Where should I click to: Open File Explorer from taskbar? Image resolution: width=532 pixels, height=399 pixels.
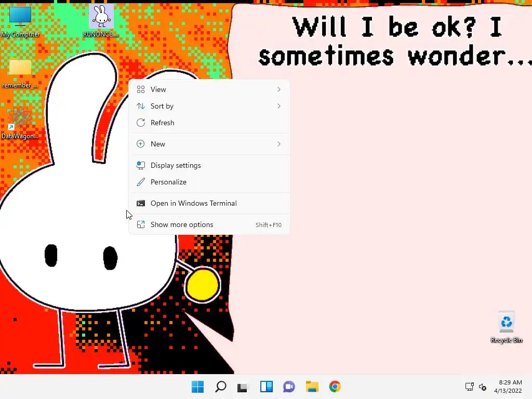pos(312,387)
